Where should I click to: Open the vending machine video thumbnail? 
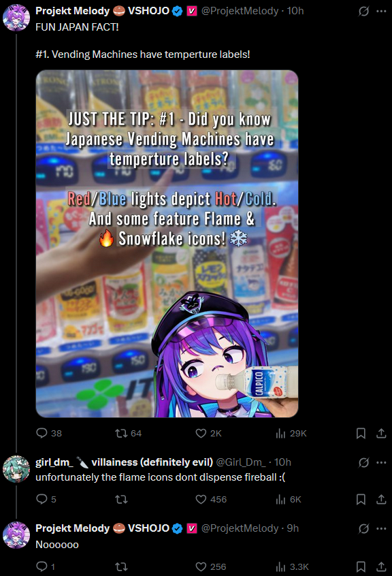[x=167, y=244]
